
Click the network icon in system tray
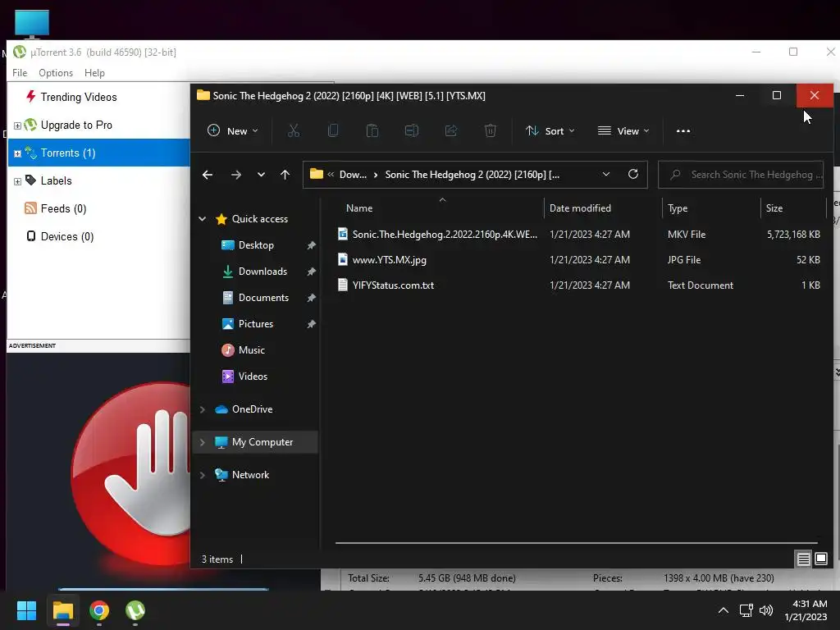[746, 610]
